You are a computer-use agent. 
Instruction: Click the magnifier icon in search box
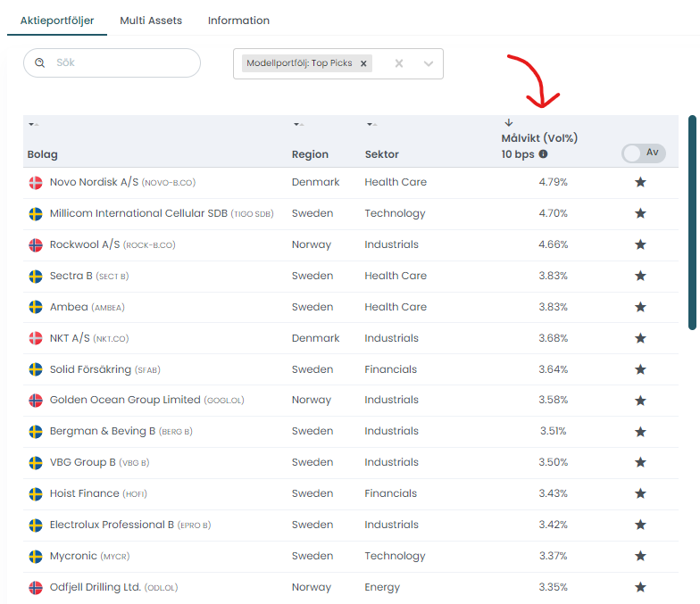click(39, 63)
